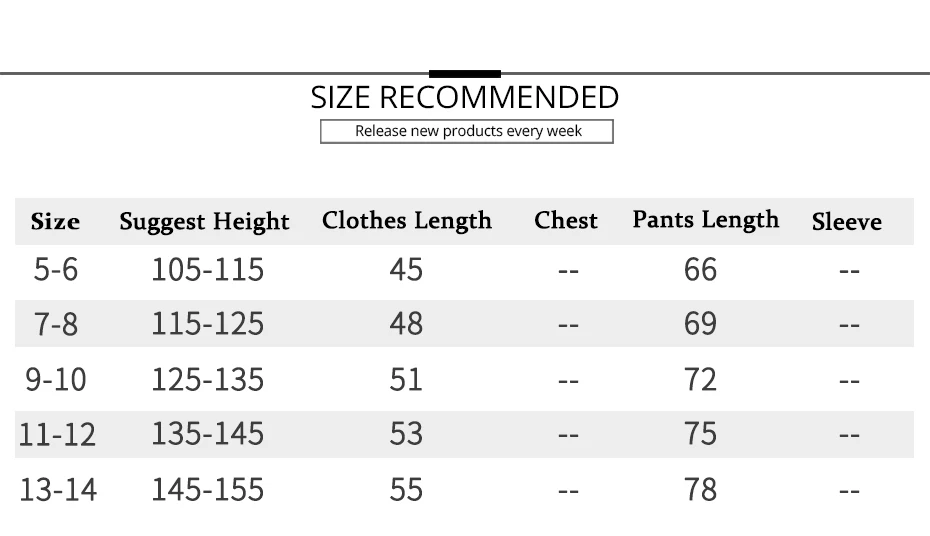Click the black bar above the title
Image resolution: width=930 pixels, height=536 pixels.
pos(465,74)
